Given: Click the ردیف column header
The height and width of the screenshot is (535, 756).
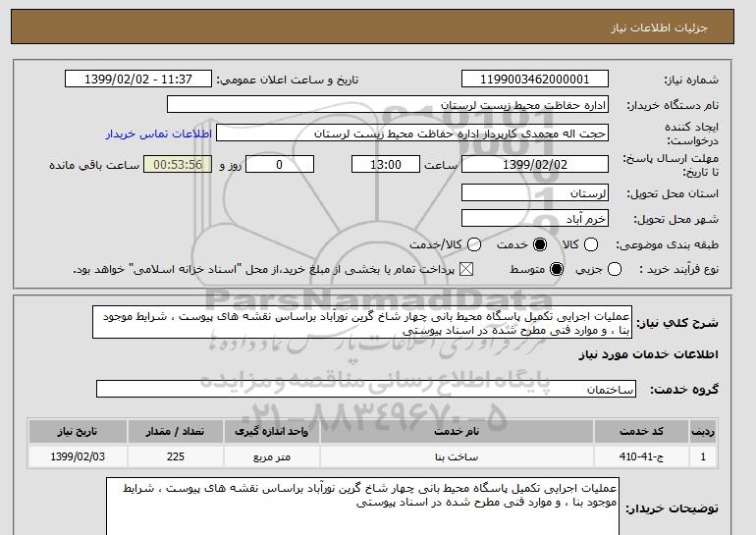Looking at the screenshot, I should click(x=703, y=431).
